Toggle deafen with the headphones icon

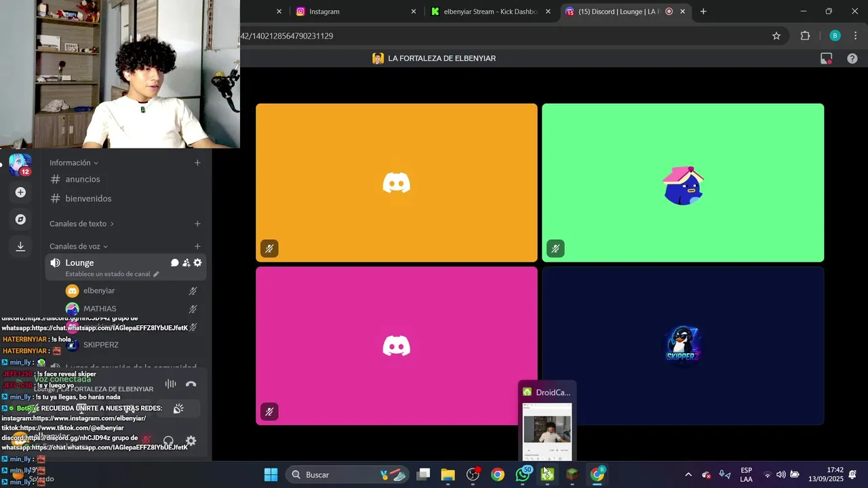pos(168,441)
